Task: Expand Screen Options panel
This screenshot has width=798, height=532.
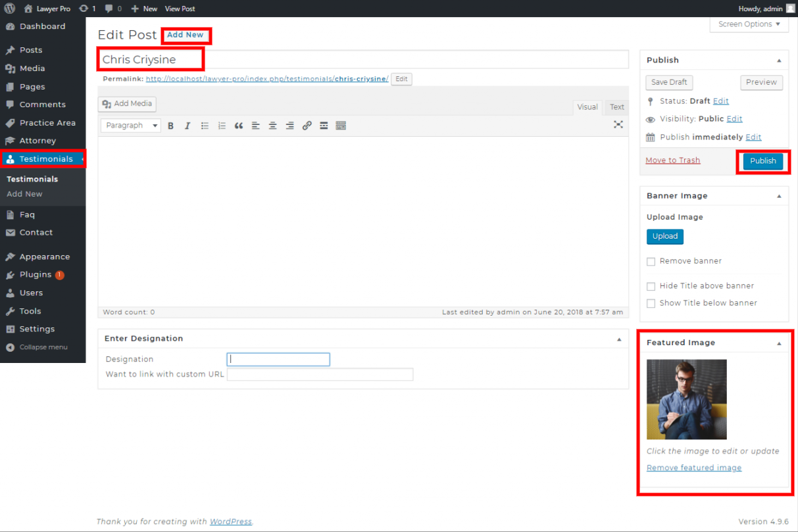Action: (749, 24)
